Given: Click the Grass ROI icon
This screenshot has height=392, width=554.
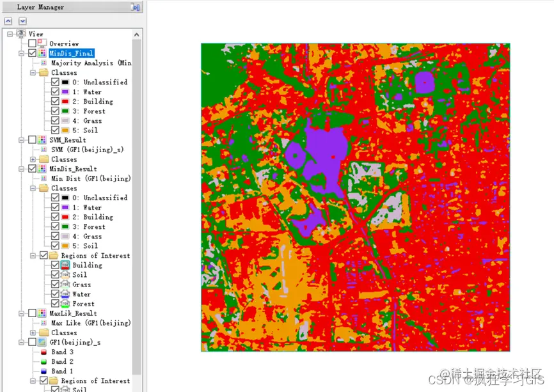Looking at the screenshot, I should coord(65,285).
